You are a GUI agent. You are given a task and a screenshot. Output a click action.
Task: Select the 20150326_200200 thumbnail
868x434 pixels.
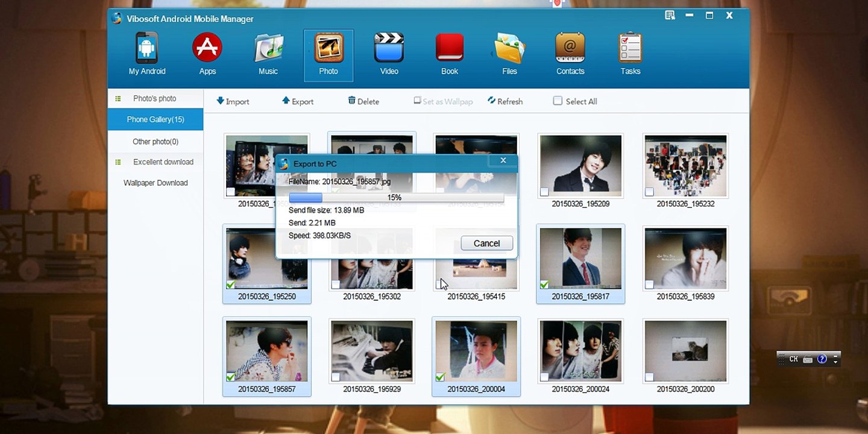[x=685, y=351]
